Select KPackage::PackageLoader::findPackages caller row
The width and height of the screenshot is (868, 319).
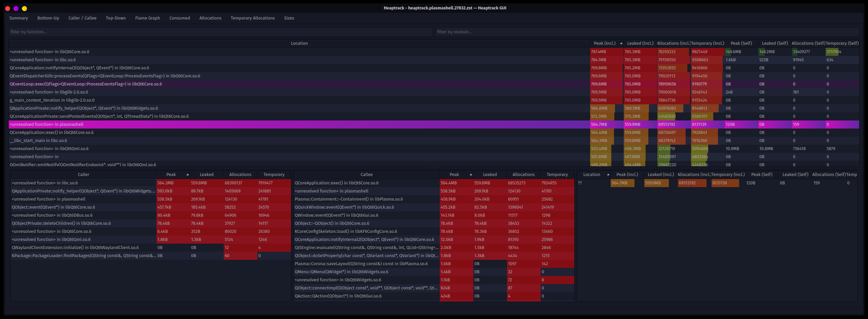(x=151, y=256)
